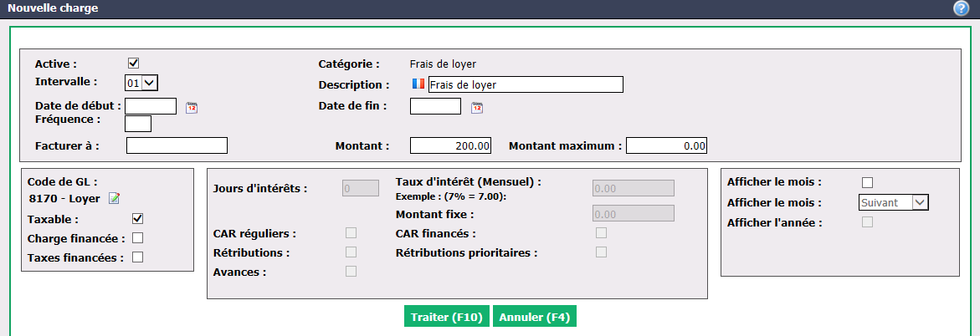
Task: Open calendar picker for Date de fin
Action: pyautogui.click(x=477, y=108)
